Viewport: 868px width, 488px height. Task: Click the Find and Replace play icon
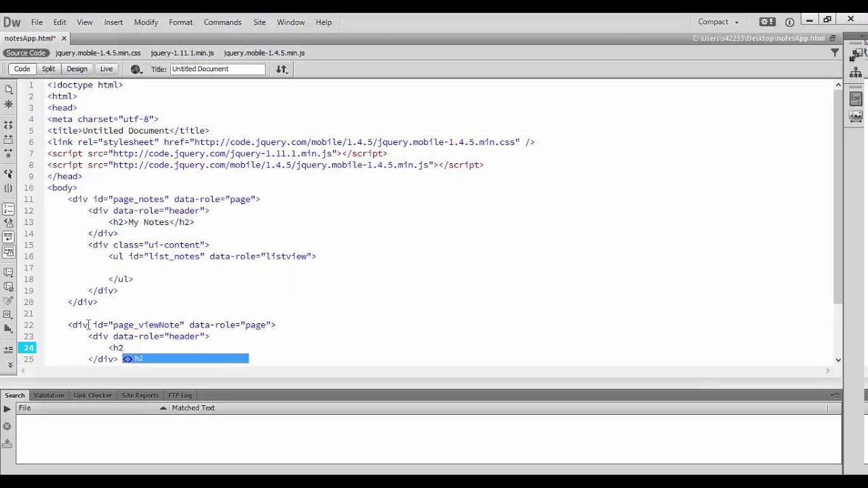pyautogui.click(x=7, y=409)
